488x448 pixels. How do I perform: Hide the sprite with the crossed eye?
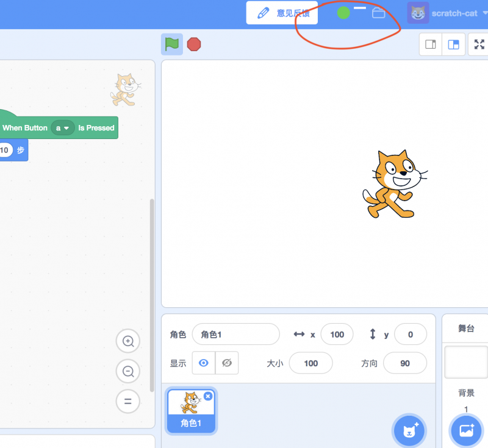pyautogui.click(x=227, y=363)
